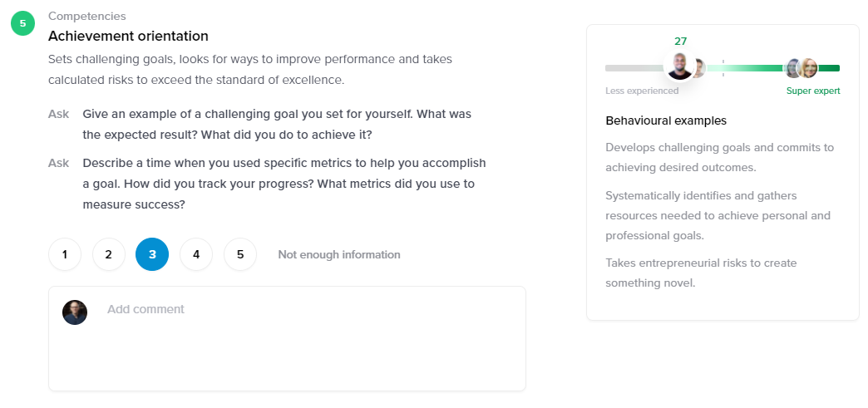Click the Achievement orientation heading
Image resolution: width=868 pixels, height=408 pixels.
pos(128,36)
